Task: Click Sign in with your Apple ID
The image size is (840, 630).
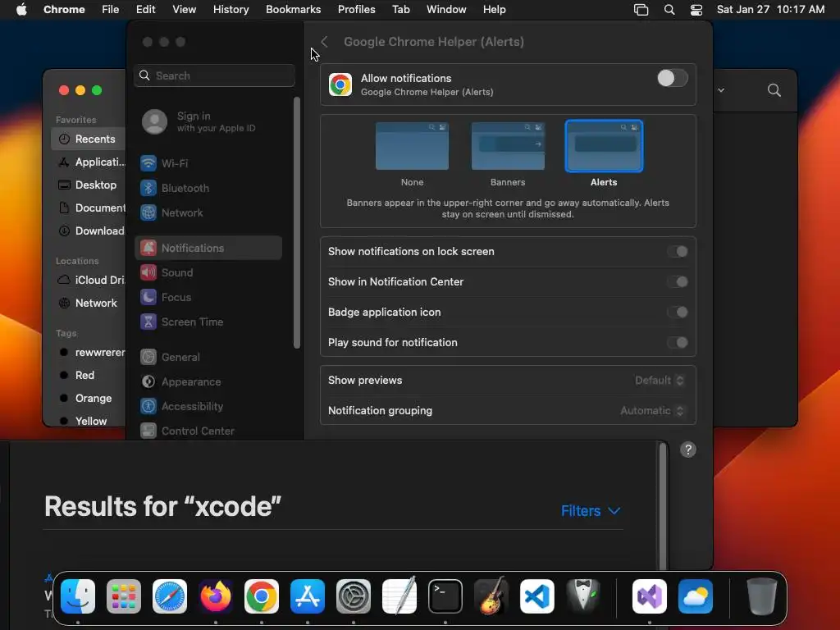Action: (x=209, y=121)
